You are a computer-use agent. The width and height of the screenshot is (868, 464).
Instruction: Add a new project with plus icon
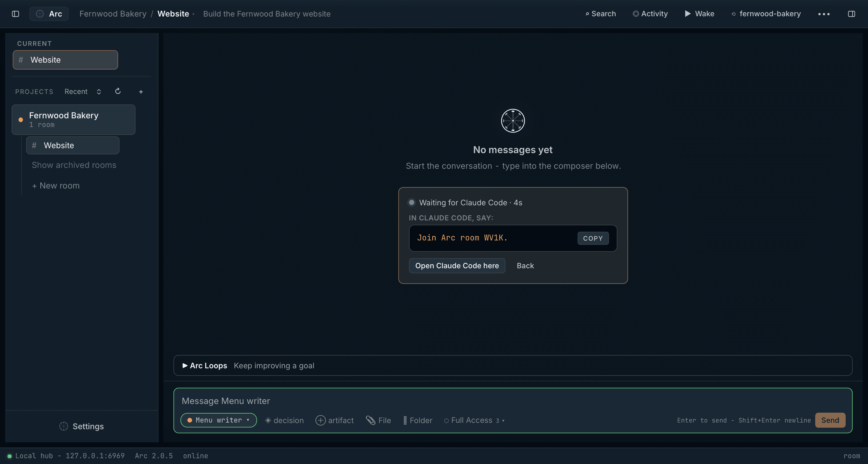coord(141,92)
